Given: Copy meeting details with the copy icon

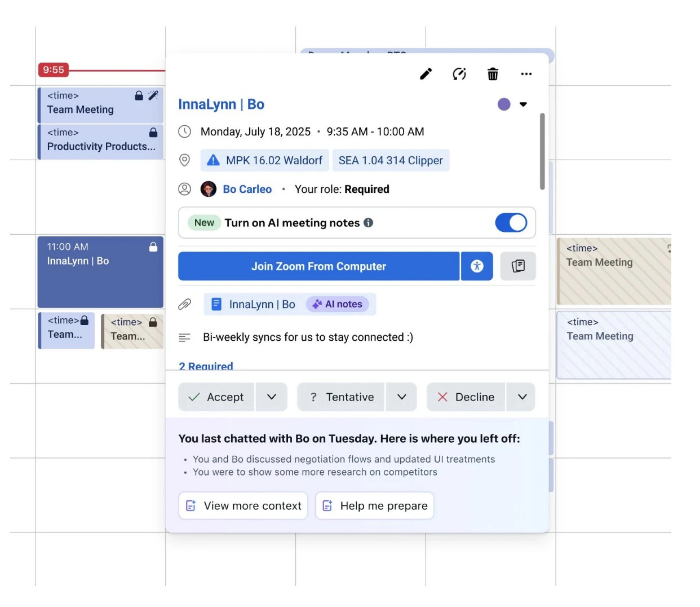Looking at the screenshot, I should coord(518,266).
